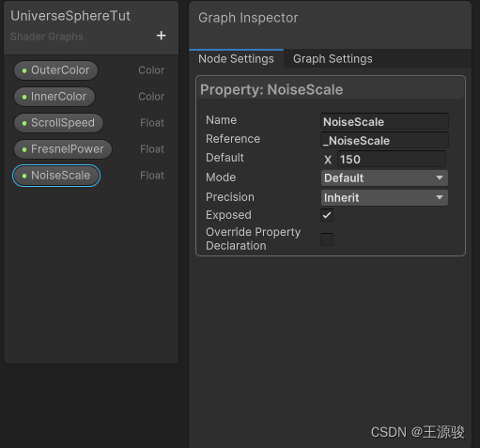This screenshot has width=480, height=448.
Task: Click the Mode dropdown arrow
Action: [x=440, y=178]
